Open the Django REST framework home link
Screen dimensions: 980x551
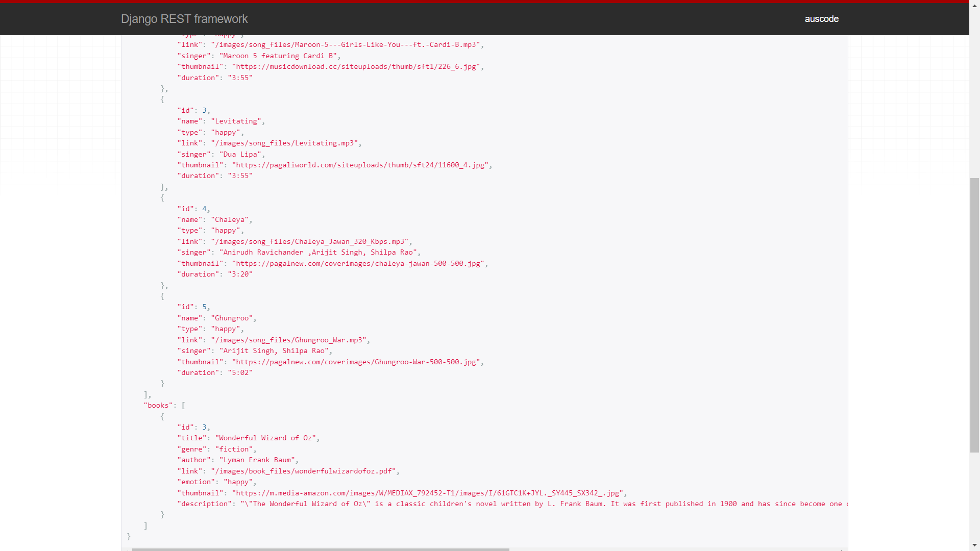tap(184, 19)
